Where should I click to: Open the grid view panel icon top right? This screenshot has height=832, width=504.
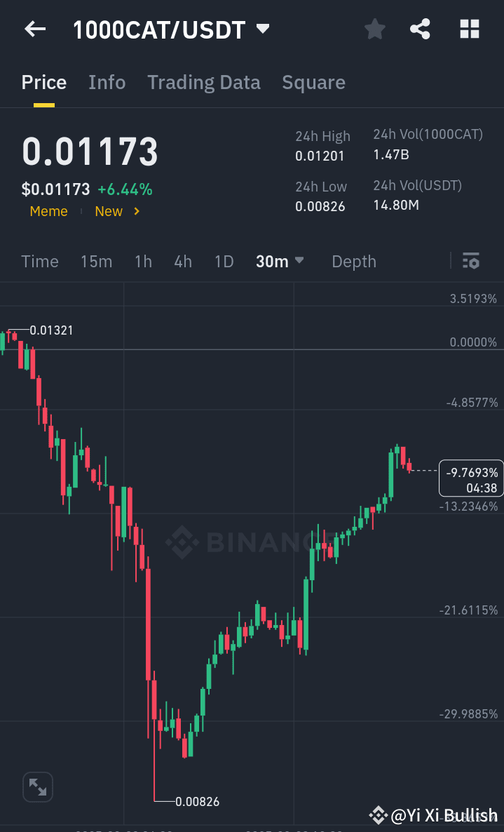[x=468, y=29]
